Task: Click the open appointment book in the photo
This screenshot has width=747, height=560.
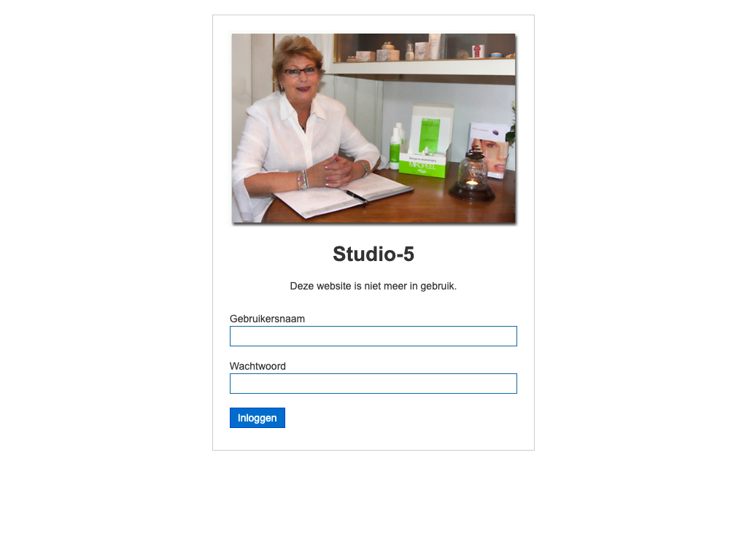Action: (343, 194)
